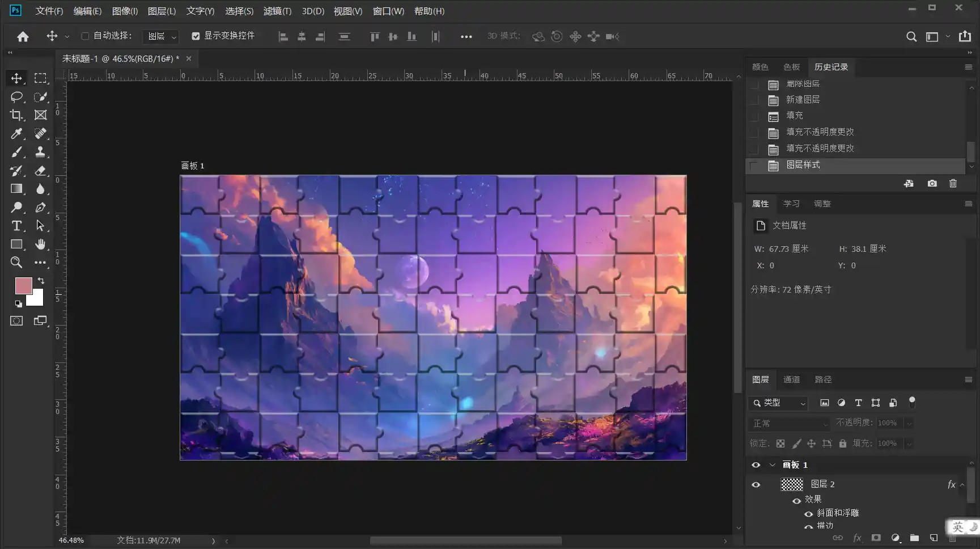Screen dimensions: 980x549
Task: Switch to the 调整 tab
Action: tap(822, 204)
